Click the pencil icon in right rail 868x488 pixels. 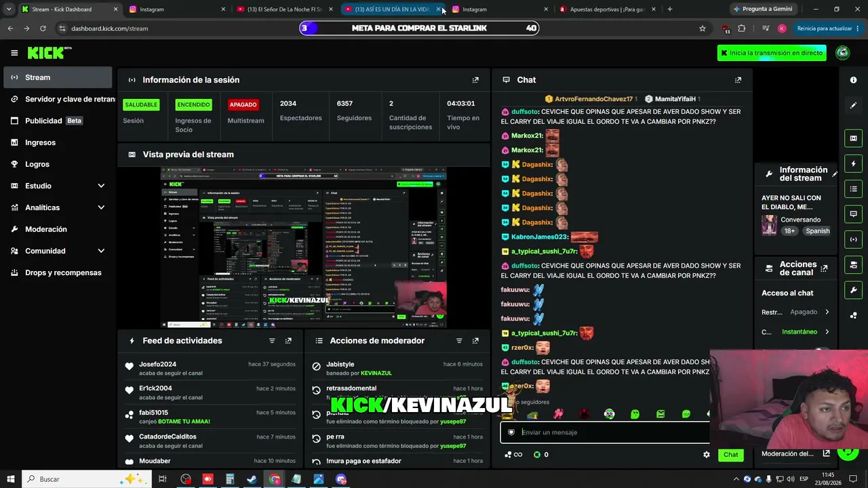[x=854, y=106]
